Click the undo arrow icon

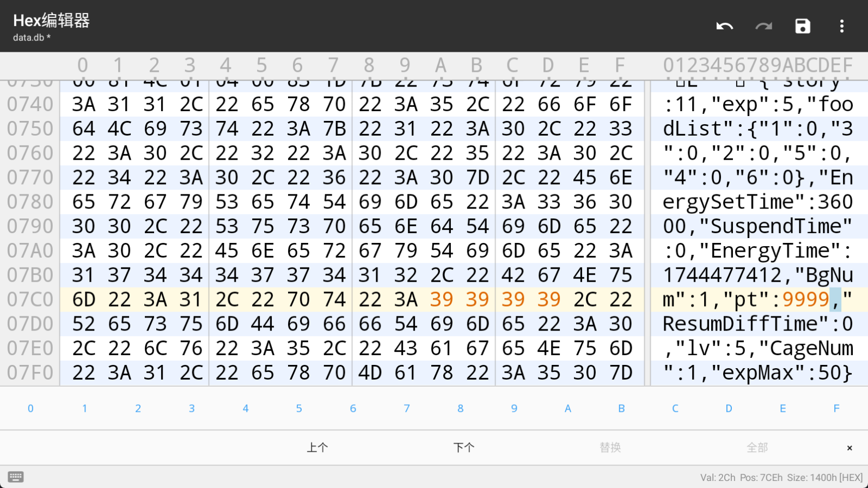point(724,26)
